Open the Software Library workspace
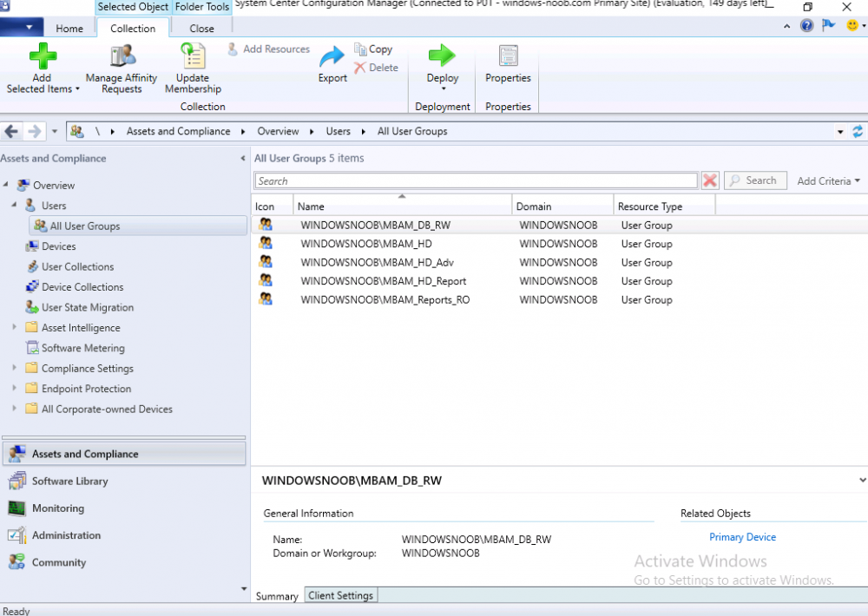The image size is (868, 616). [124, 481]
